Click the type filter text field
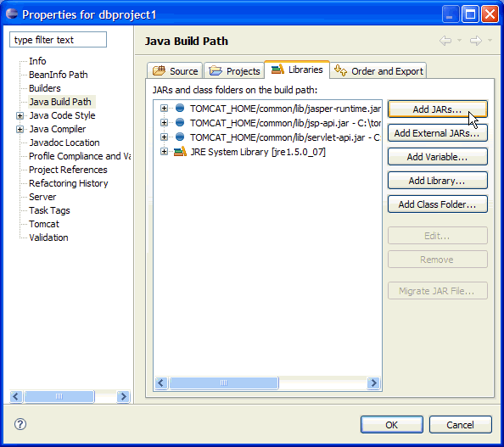This screenshot has width=504, height=447. pos(59,40)
